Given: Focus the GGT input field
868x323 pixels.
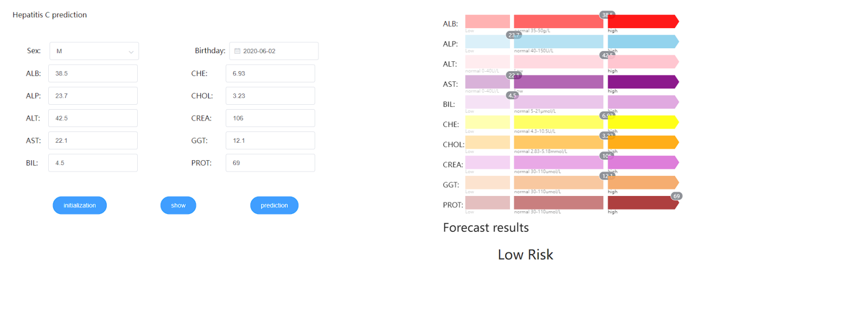Looking at the screenshot, I should point(270,140).
